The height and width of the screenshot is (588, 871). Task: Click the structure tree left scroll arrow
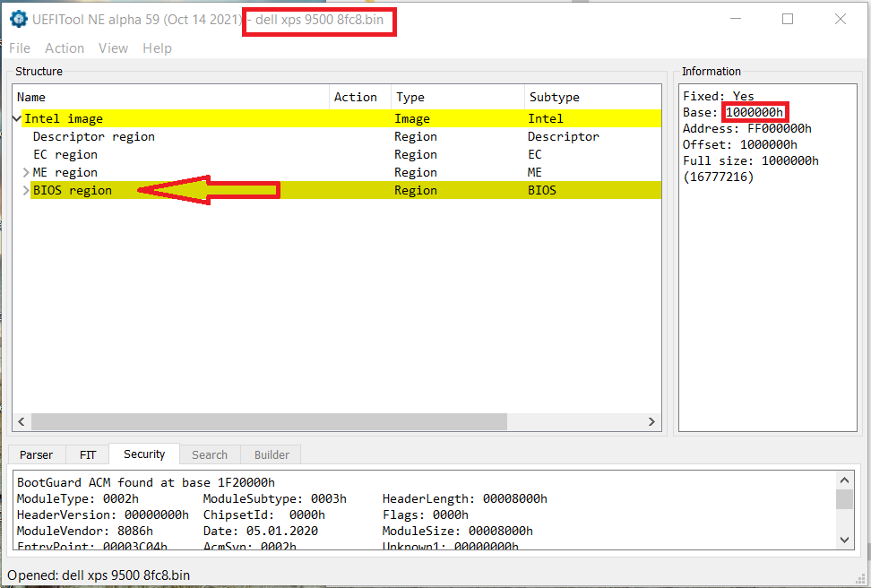22,422
